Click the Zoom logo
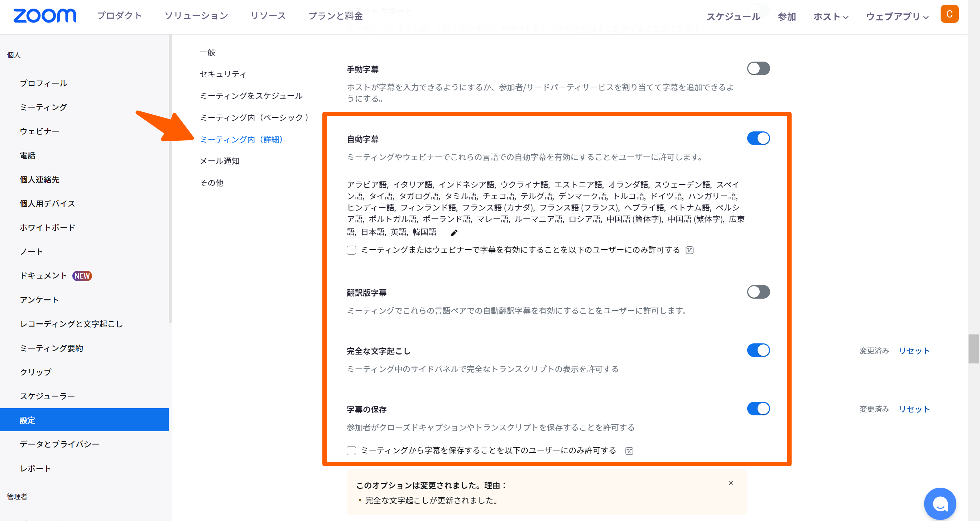 click(x=44, y=16)
